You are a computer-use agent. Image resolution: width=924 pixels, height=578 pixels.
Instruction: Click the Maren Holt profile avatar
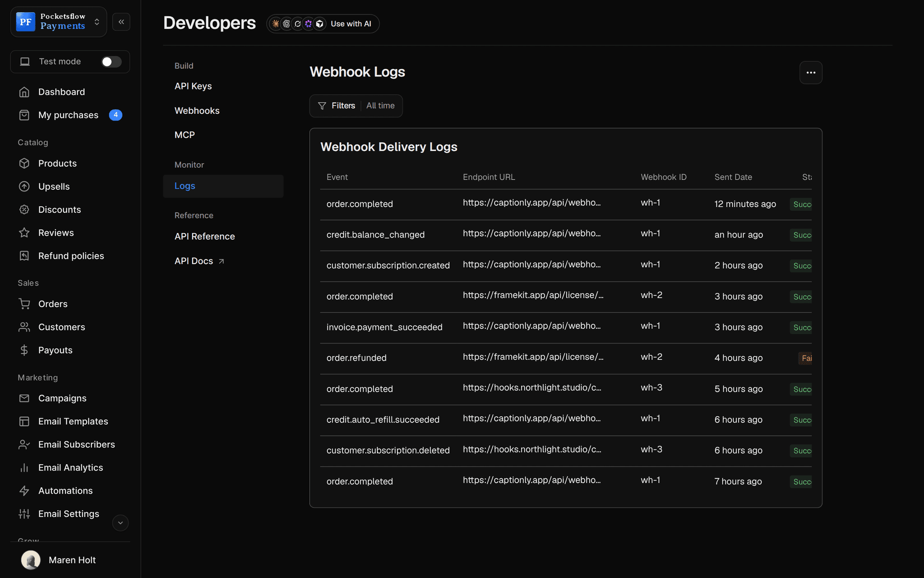[x=31, y=560]
